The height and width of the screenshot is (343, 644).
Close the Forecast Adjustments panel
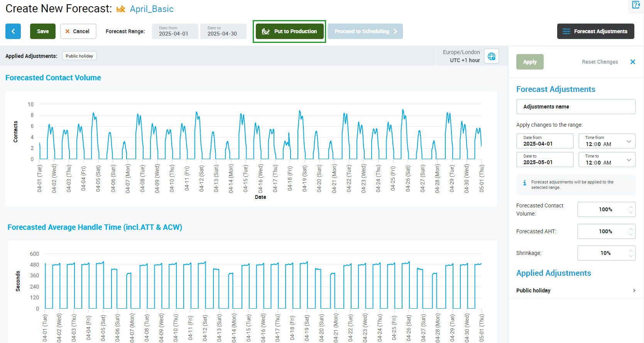(x=632, y=62)
